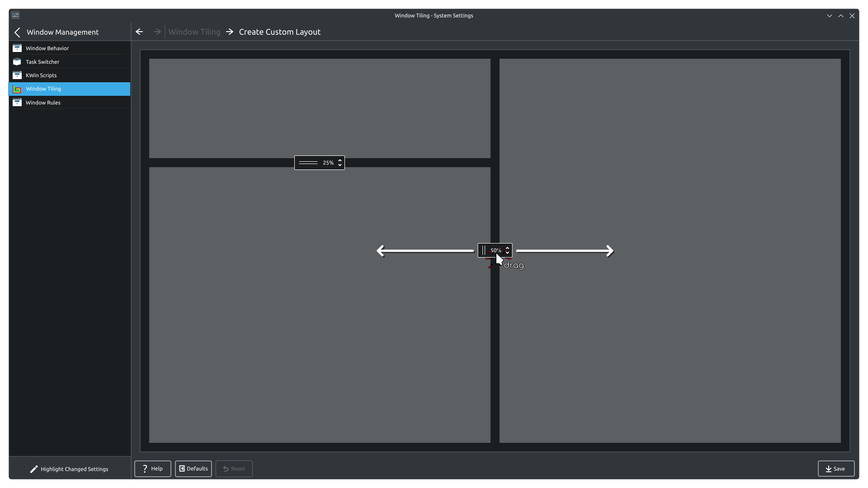Toggle Highlight Changed Settings
This screenshot has height=488, width=868.
pyautogui.click(x=74, y=469)
